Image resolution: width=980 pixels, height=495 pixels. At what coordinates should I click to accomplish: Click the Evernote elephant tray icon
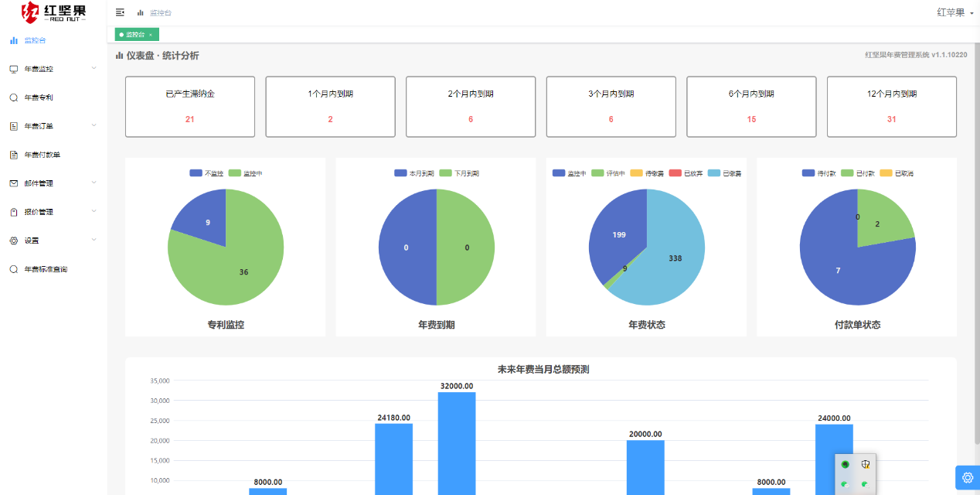point(846,464)
